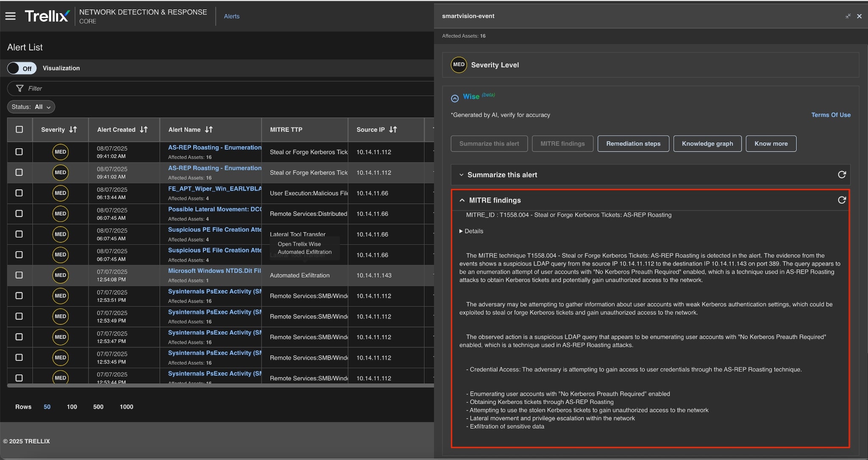
Task: Click the refresh icon for MITRE findings
Action: click(842, 200)
